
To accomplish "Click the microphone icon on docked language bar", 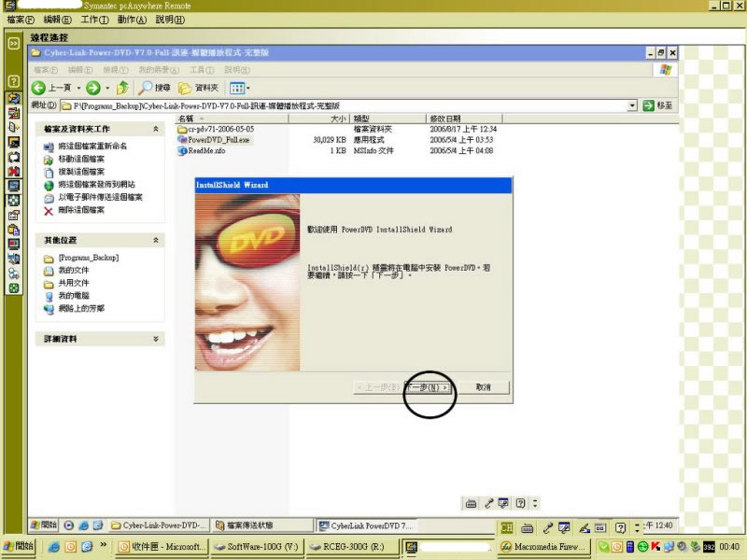I will click(547, 527).
